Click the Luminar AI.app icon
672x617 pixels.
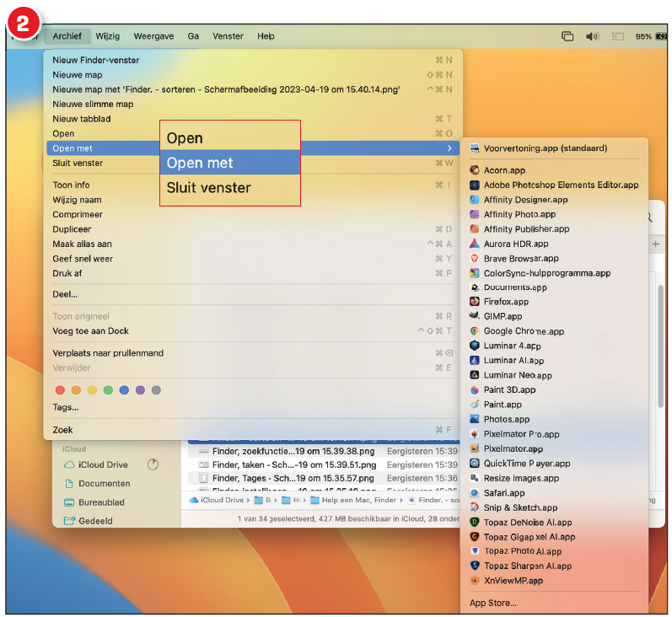point(474,361)
